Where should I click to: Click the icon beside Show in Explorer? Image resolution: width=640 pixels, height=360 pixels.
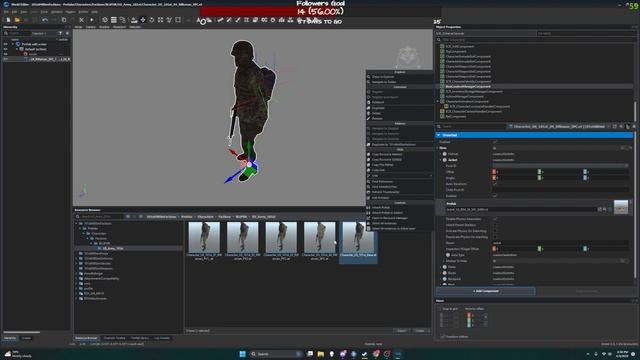pyautogui.click(x=369, y=77)
